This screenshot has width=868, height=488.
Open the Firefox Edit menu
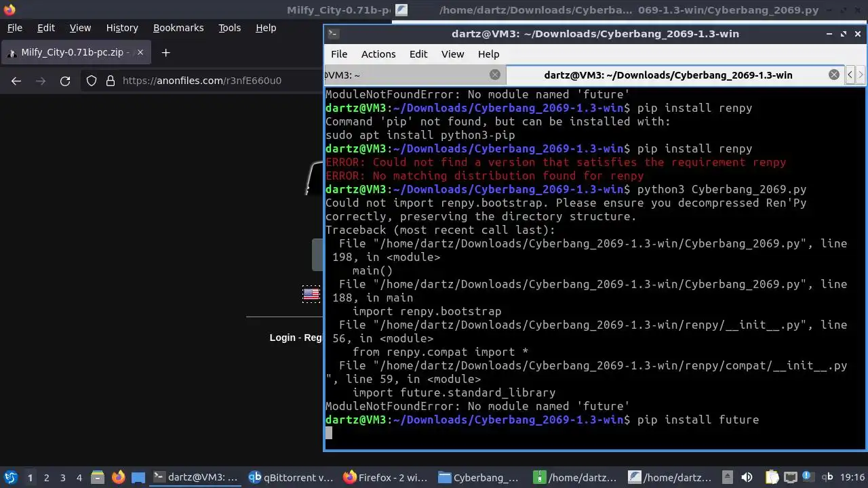(x=45, y=28)
